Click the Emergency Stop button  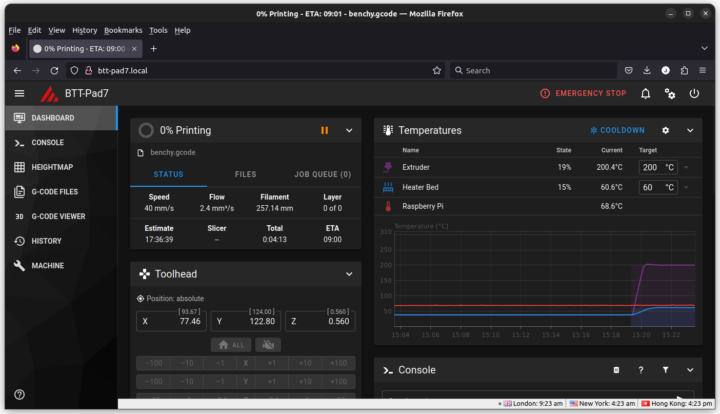coord(583,94)
